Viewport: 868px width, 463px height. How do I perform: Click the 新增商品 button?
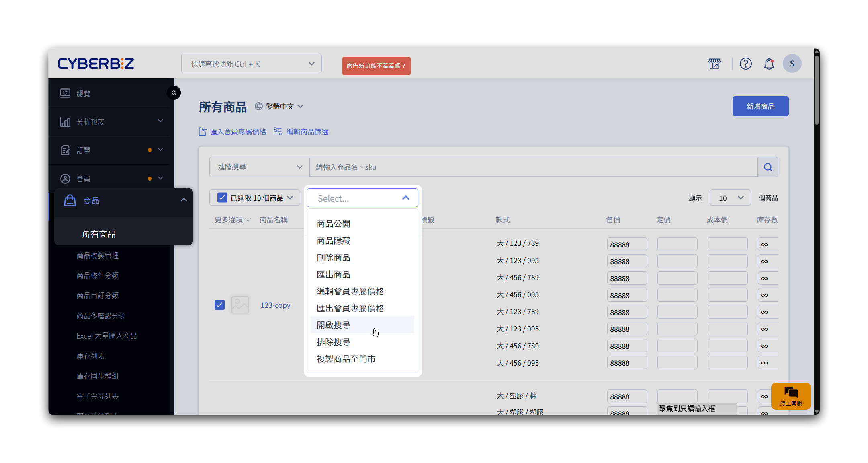(x=760, y=106)
